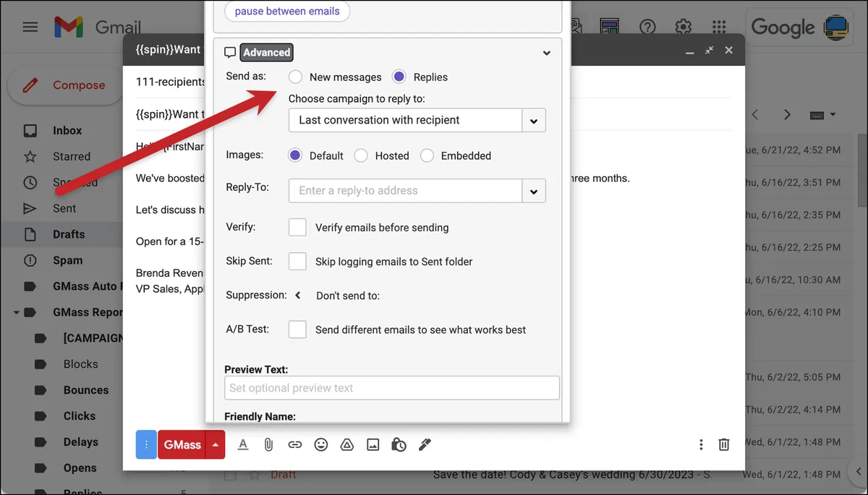Open the Opens label
Image resolution: width=868 pixels, height=495 pixels.
(x=80, y=468)
